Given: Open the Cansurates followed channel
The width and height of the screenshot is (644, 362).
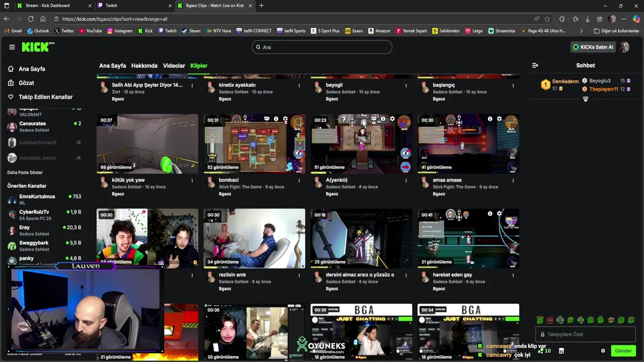Looking at the screenshot, I should coord(44,127).
